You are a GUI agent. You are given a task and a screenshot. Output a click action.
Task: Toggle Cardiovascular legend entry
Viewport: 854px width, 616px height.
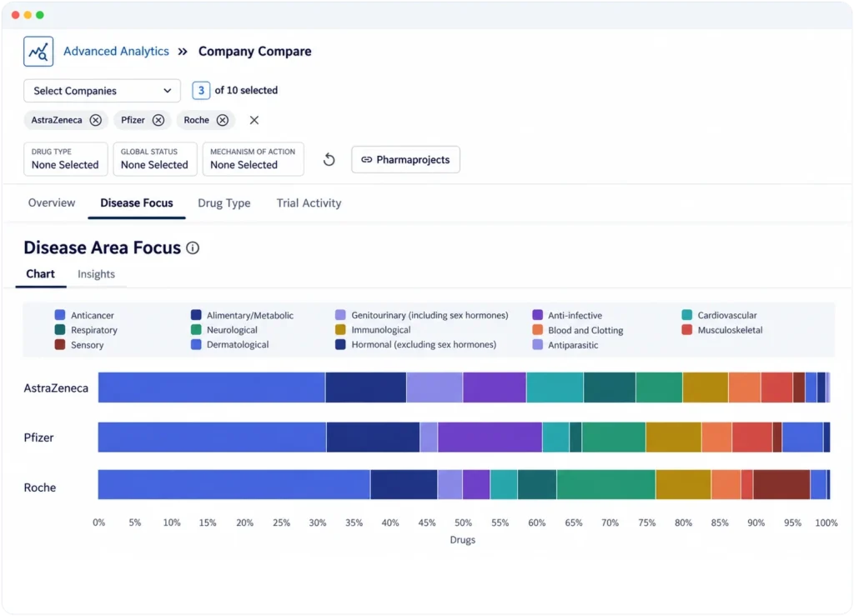click(x=720, y=315)
